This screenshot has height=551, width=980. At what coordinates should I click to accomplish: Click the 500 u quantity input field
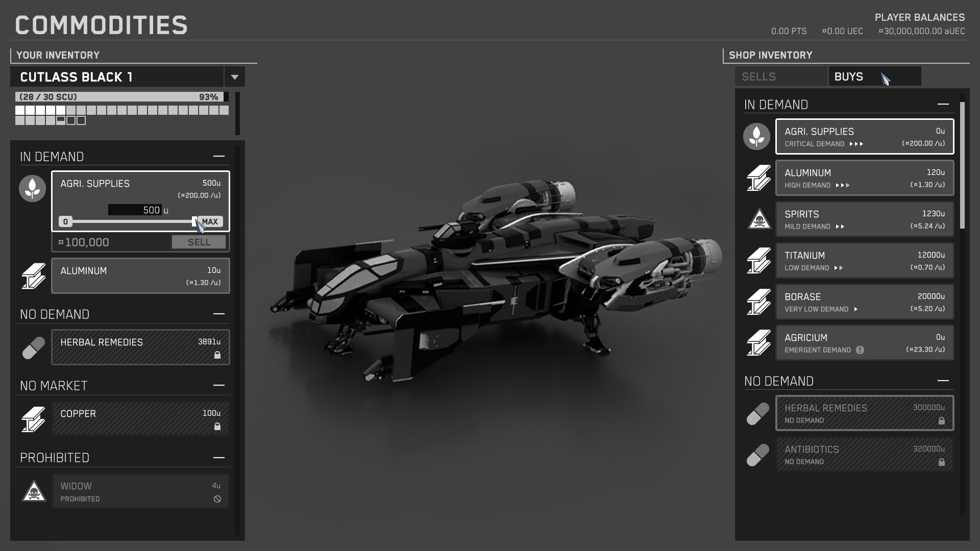point(135,210)
